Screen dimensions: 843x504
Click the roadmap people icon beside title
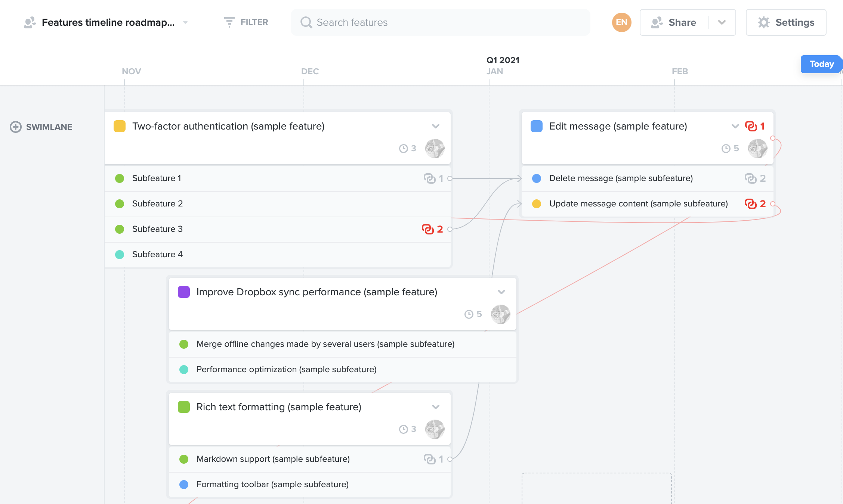tap(30, 22)
